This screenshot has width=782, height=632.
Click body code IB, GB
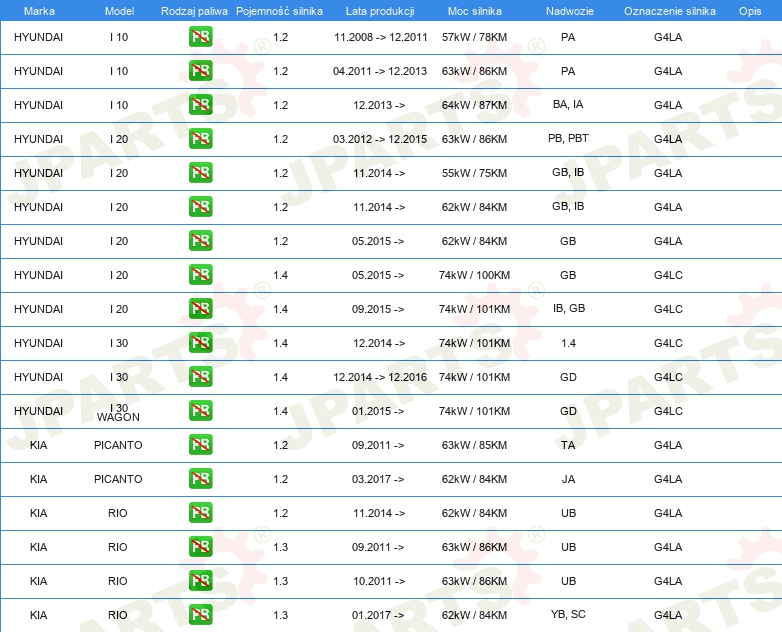coord(569,308)
